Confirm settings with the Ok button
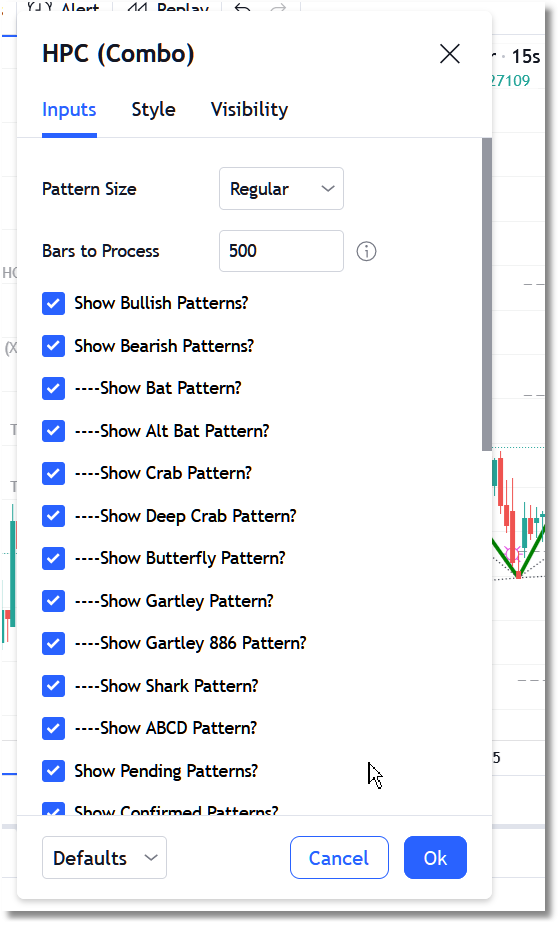 coord(435,858)
